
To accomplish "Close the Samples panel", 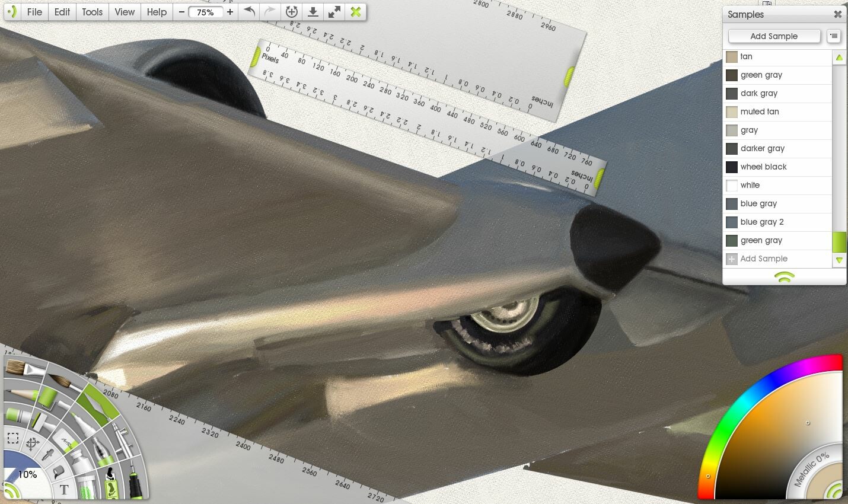I will 837,14.
